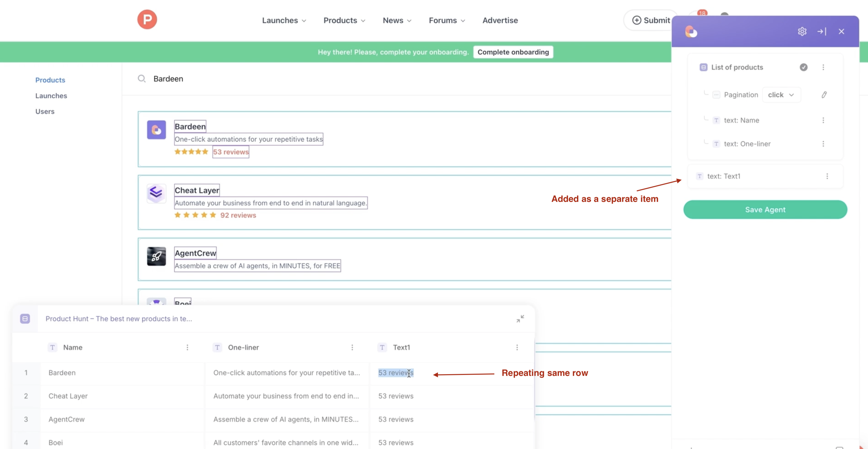Click the Name column header

pos(73,348)
